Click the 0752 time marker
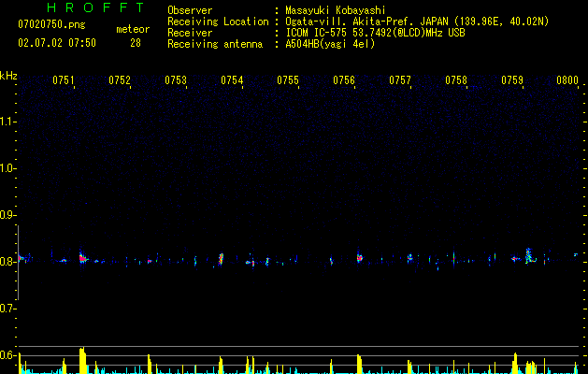The width and height of the screenshot is (588, 374). pyautogui.click(x=120, y=80)
